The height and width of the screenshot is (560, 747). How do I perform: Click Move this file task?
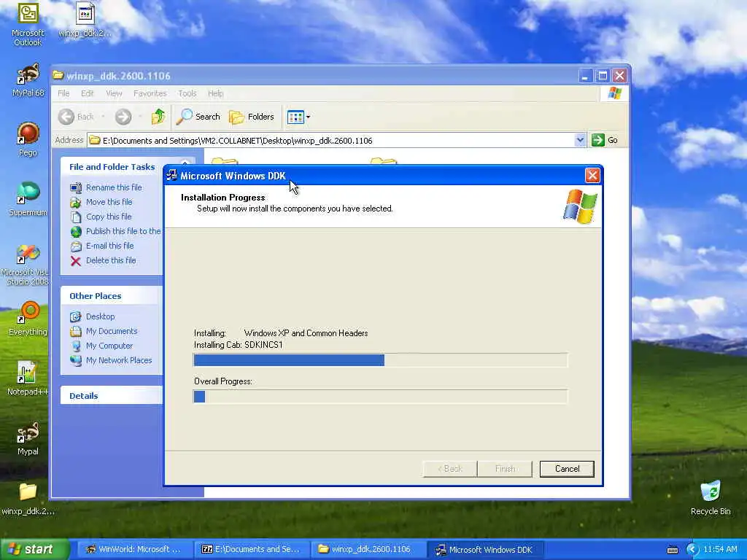109,202
